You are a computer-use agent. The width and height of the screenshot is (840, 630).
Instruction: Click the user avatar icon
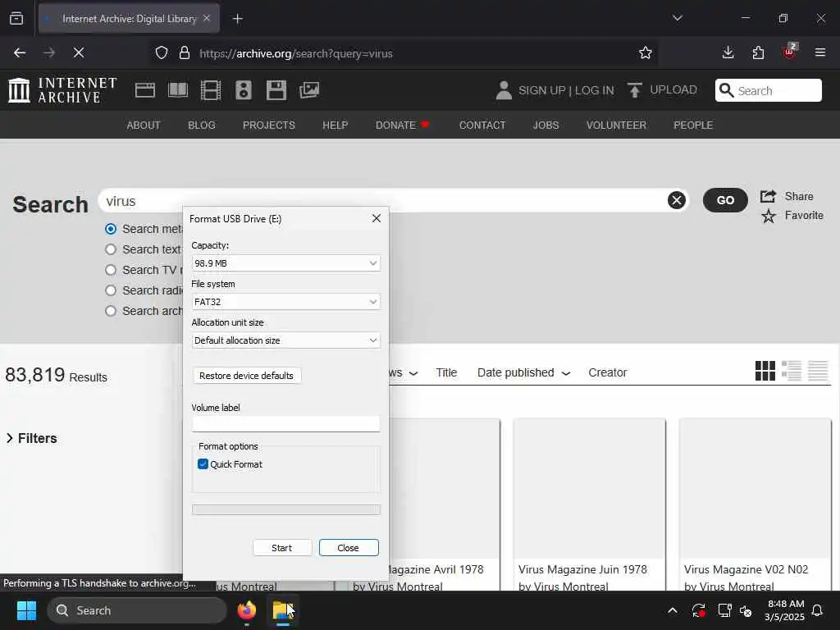[504, 90]
